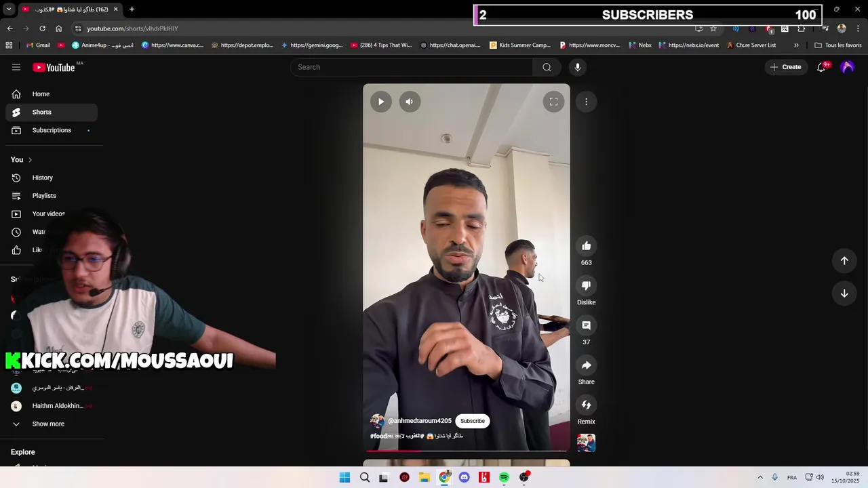Show hidden system tray icons
Image resolution: width=868 pixels, height=488 pixels.
click(x=760, y=478)
